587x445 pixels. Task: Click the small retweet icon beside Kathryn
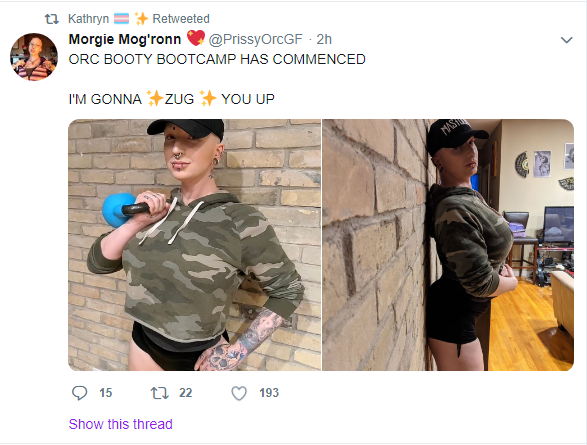pyautogui.click(x=52, y=19)
